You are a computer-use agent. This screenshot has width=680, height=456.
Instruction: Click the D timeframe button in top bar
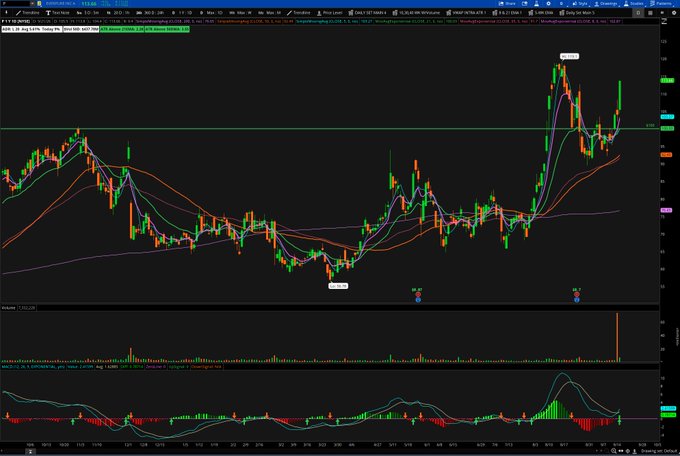pos(561,3)
